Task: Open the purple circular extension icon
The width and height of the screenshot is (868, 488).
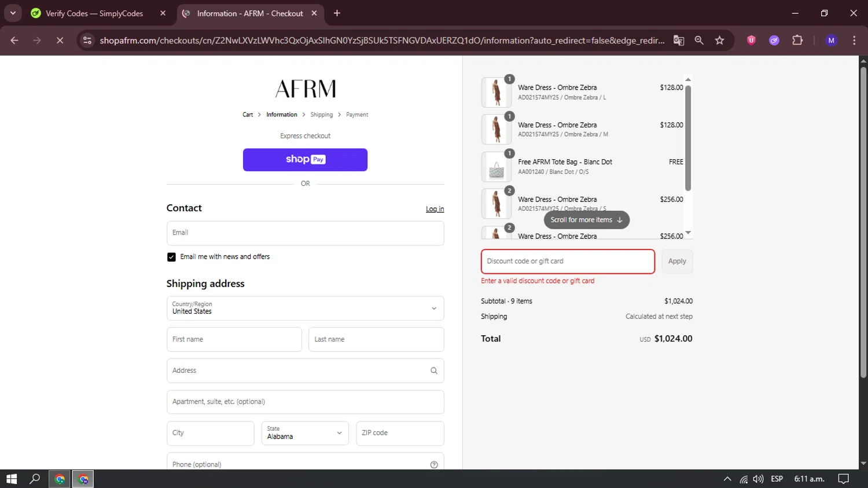Action: [774, 41]
